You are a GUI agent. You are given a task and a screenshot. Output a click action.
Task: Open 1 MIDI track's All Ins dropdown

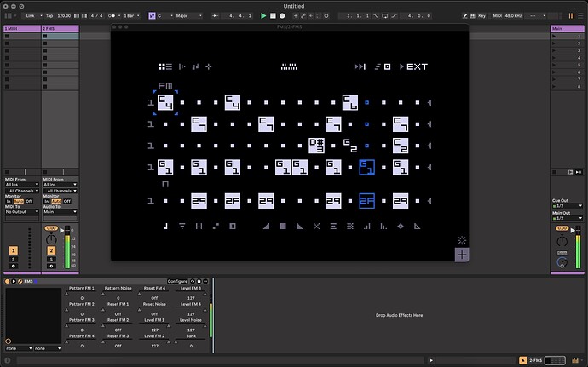pyautogui.click(x=22, y=185)
